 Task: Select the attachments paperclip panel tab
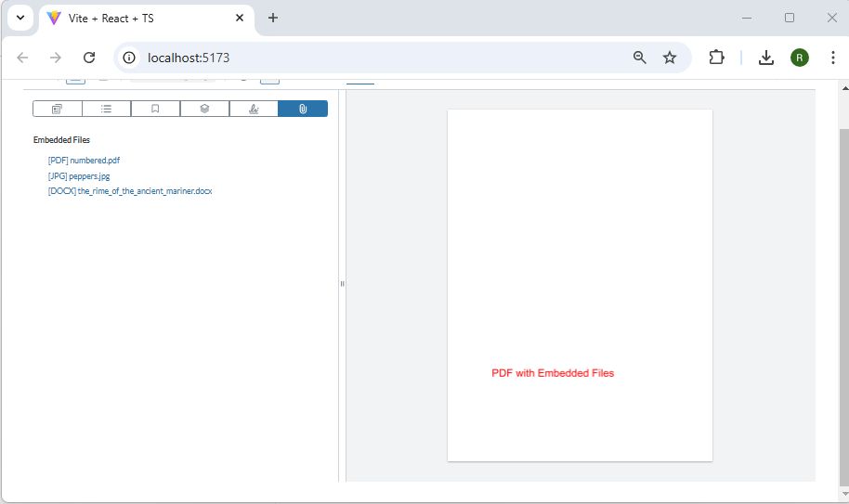pos(303,109)
